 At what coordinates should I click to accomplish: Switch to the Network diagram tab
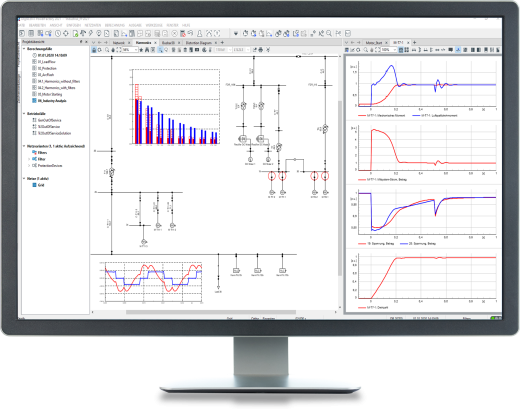click(x=119, y=43)
